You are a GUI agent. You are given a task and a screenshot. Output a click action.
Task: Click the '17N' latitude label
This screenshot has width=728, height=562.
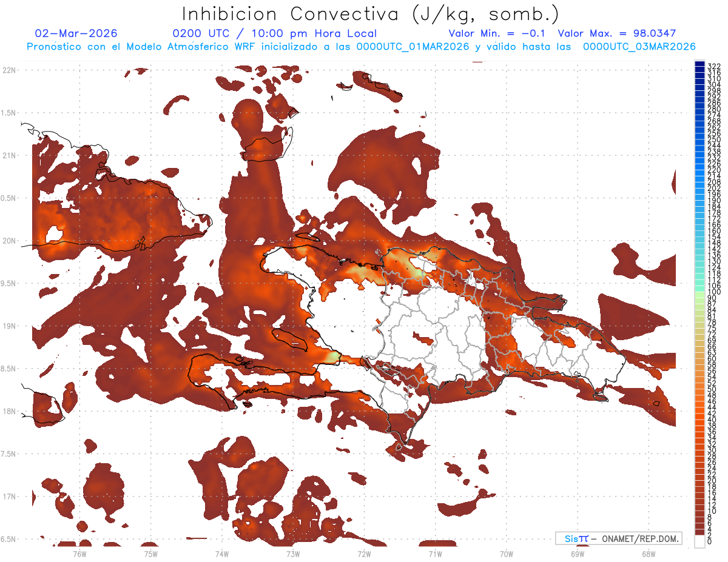coord(9,497)
